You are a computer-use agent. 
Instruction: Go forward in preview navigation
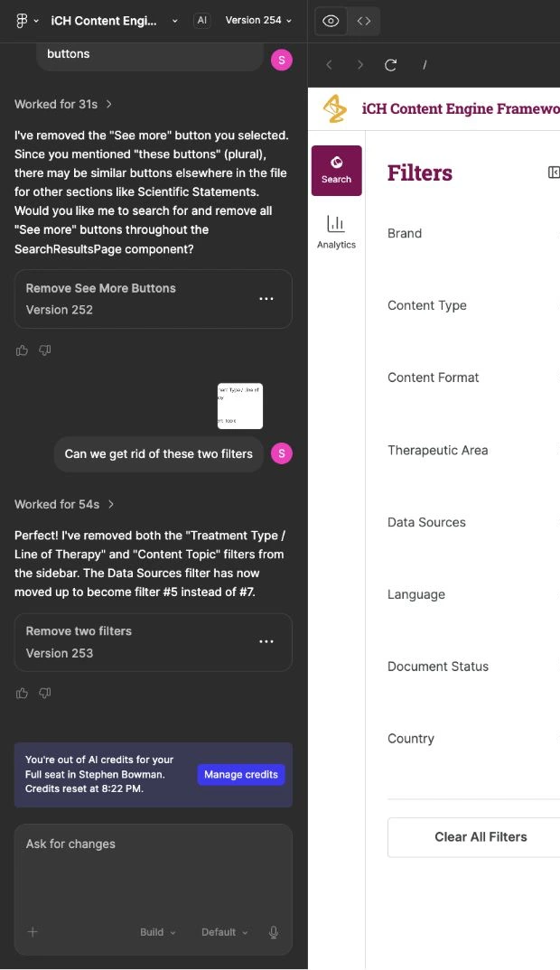(x=360, y=65)
